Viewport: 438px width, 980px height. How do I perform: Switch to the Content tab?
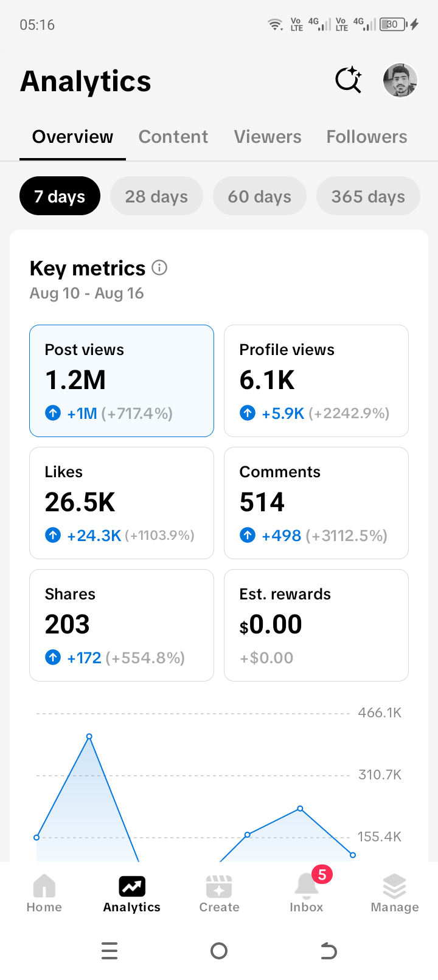173,137
